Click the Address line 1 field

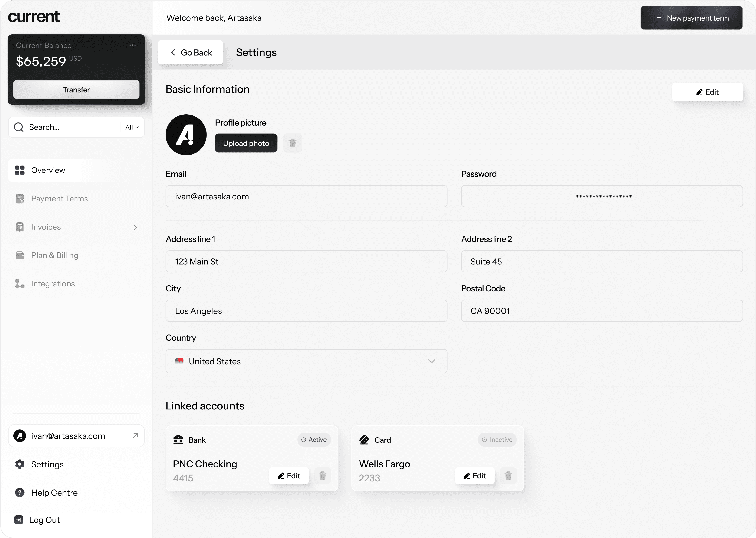pos(306,261)
